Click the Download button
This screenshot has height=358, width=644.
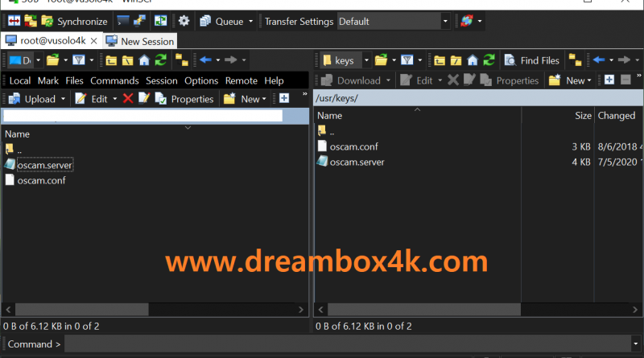click(351, 80)
